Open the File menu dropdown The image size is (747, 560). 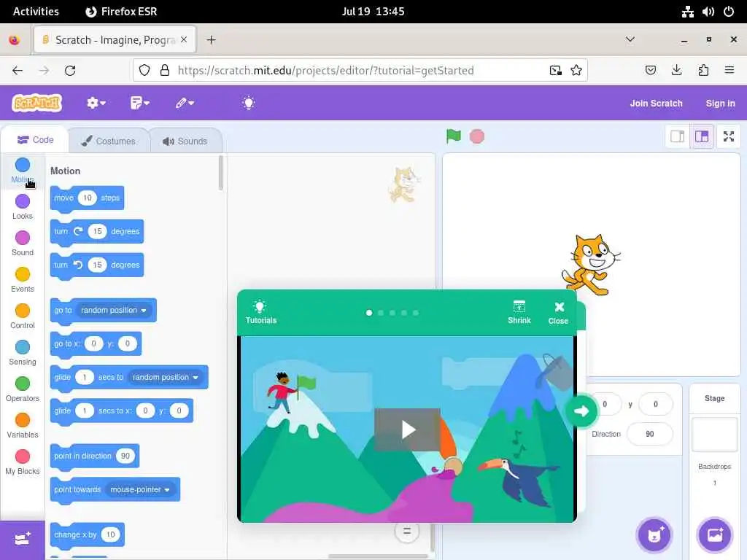coord(139,103)
